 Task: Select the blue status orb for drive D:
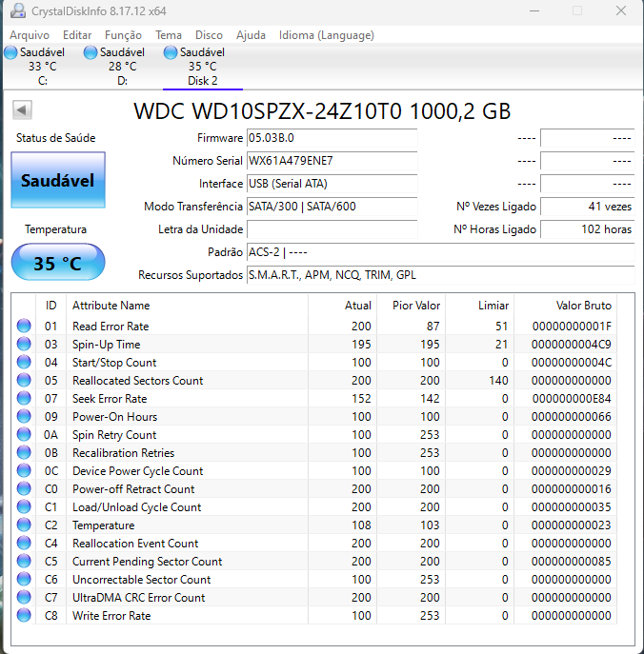coord(91,52)
